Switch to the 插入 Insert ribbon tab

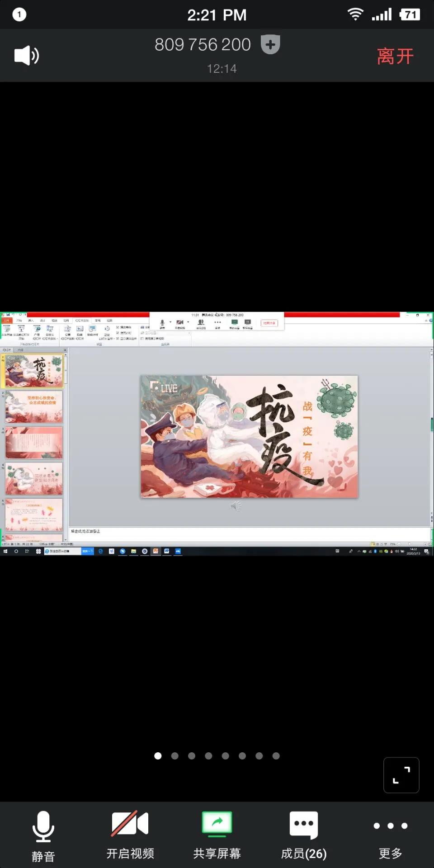[31, 321]
